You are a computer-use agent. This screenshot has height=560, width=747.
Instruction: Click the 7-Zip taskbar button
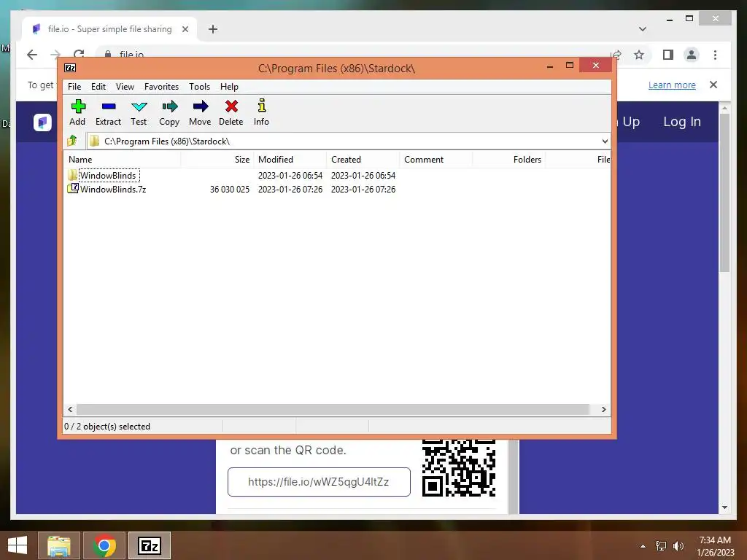tap(150, 545)
